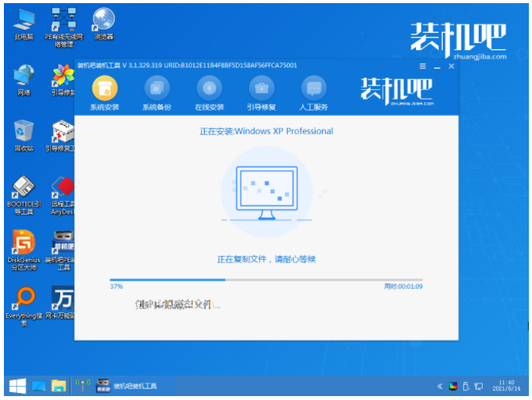Launch Everything搜索 desktop shortcut
Viewport: 532px width, 400px height.
(24, 306)
